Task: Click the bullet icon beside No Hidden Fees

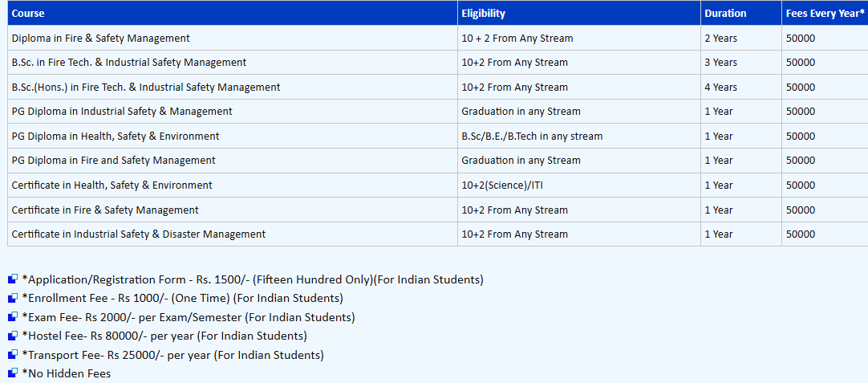Action: coord(12,373)
